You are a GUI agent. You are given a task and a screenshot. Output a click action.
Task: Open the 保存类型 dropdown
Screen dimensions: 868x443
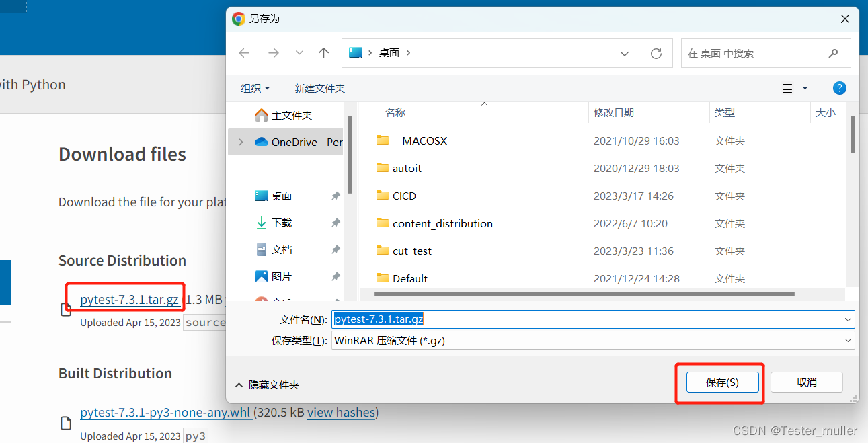594,341
